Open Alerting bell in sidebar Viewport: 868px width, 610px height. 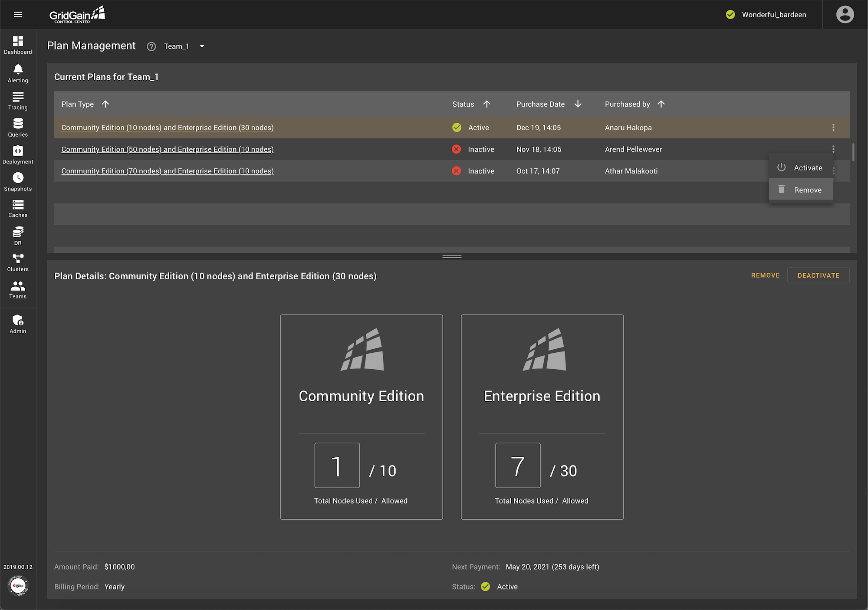18,73
